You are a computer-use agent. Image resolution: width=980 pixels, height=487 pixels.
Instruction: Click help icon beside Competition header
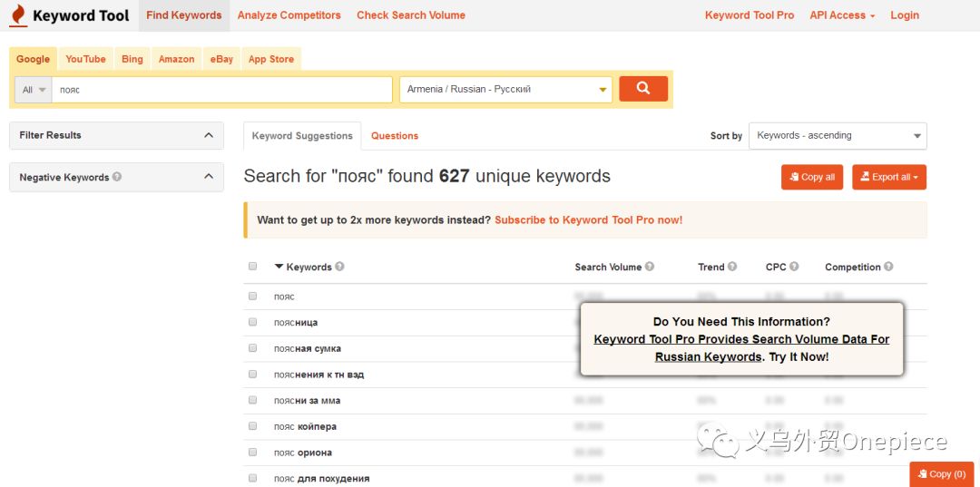pyautogui.click(x=888, y=267)
